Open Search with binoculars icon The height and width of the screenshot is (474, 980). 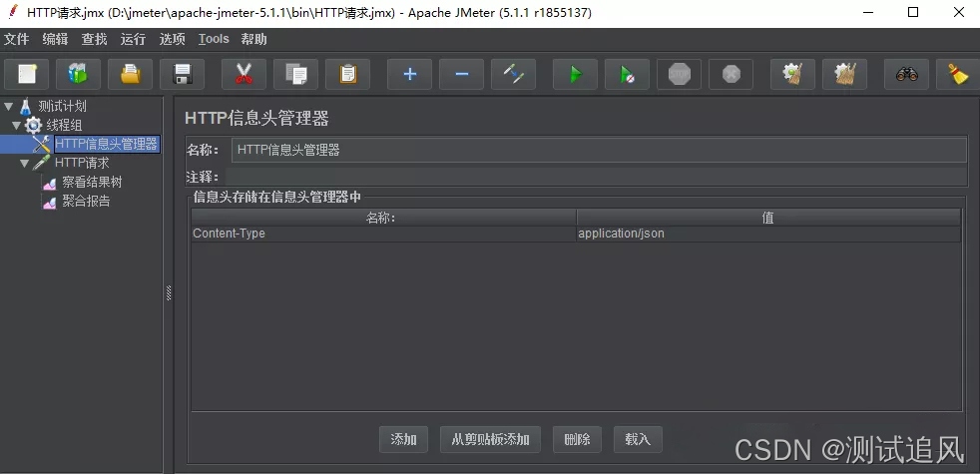[906, 75]
